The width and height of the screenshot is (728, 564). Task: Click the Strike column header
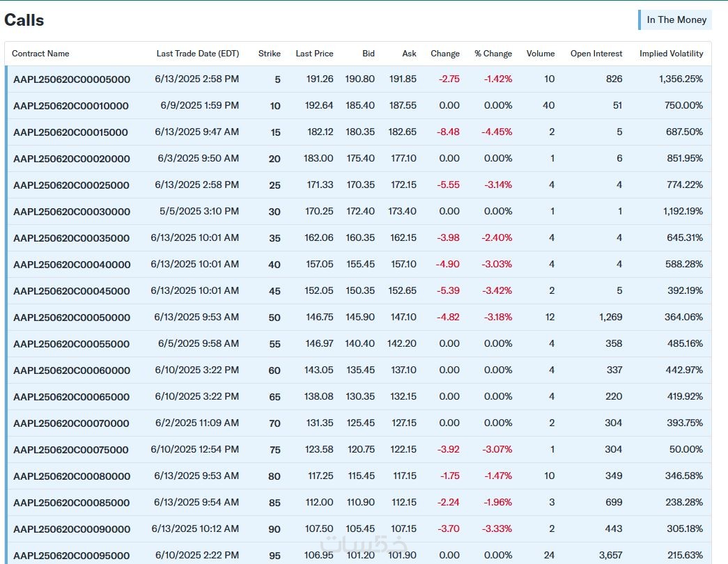click(270, 54)
